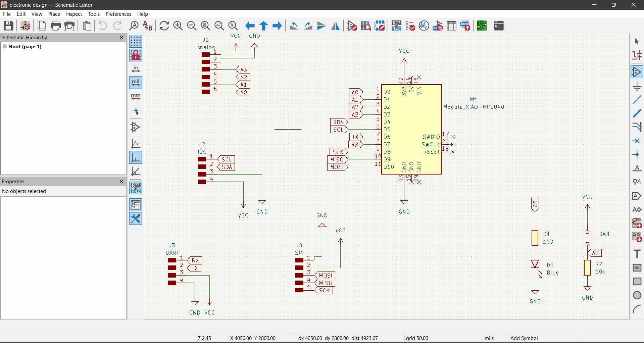This screenshot has height=343, width=644.
Task: Select the wire drawing tool
Action: [637, 99]
